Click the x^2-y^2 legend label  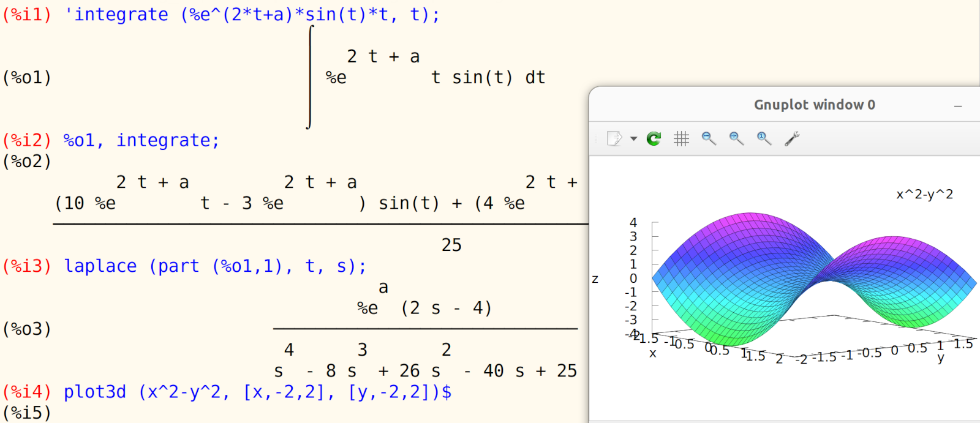pyautogui.click(x=924, y=195)
